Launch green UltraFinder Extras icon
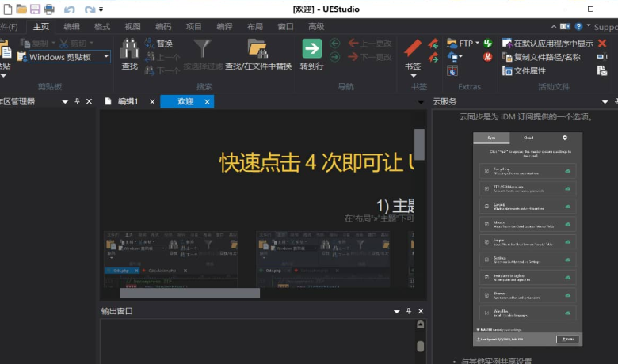Image resolution: width=618 pixels, height=364 pixels. point(488,44)
